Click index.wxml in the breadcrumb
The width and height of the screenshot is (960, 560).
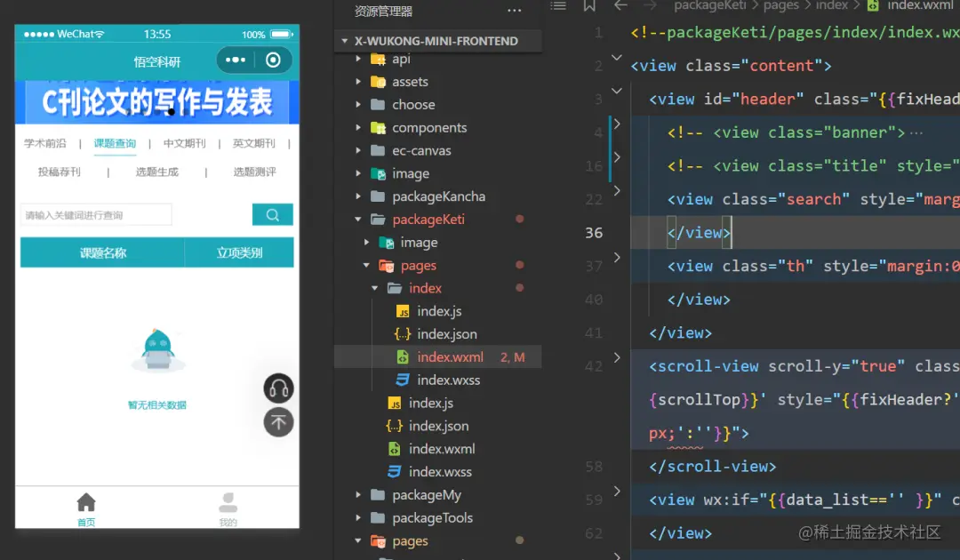pyautogui.click(x=920, y=5)
